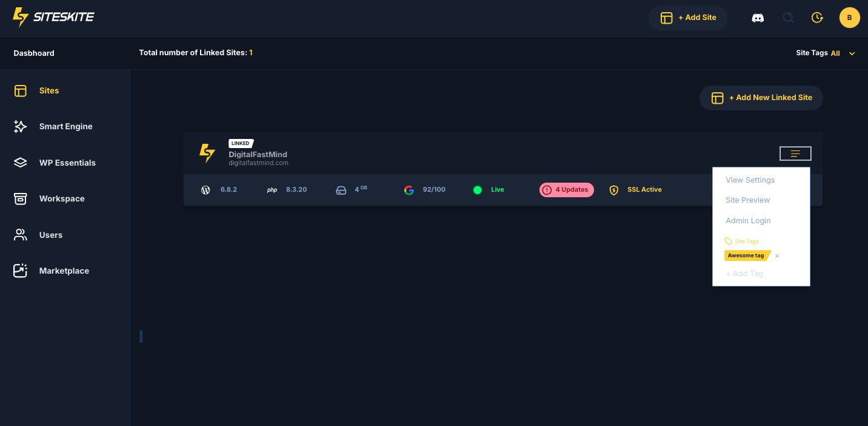Click the storage disk icon
Screen dimensions: 868x426
click(x=341, y=190)
